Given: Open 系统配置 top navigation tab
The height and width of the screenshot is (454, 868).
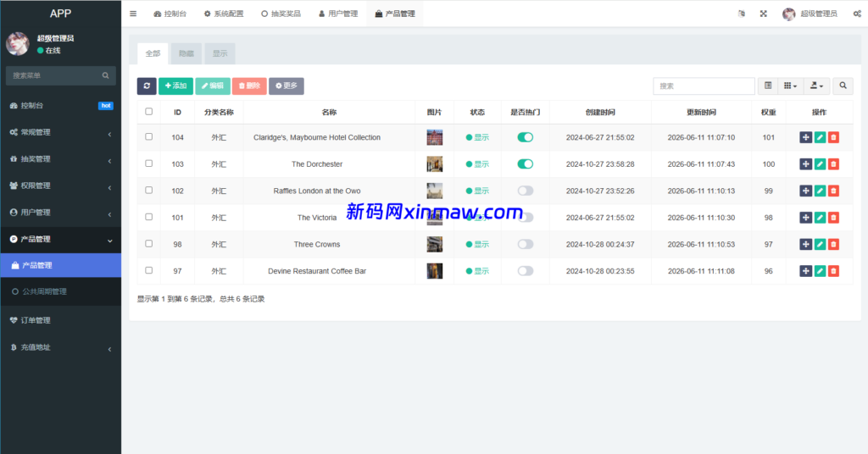Looking at the screenshot, I should (224, 14).
